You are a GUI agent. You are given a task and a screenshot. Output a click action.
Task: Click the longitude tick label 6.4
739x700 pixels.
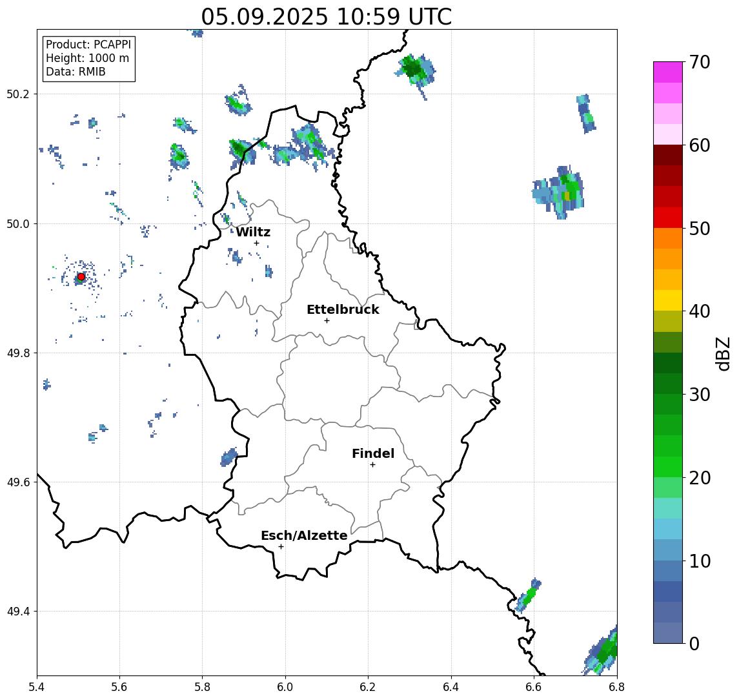point(451,687)
